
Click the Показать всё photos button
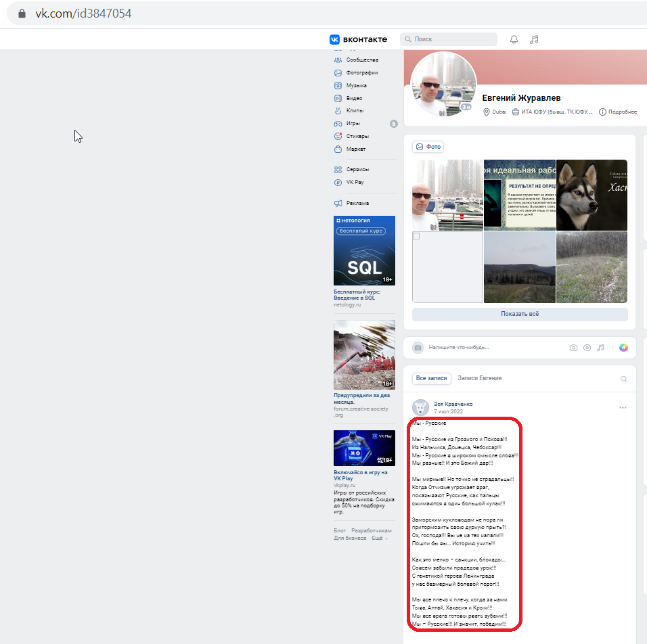tap(520, 314)
